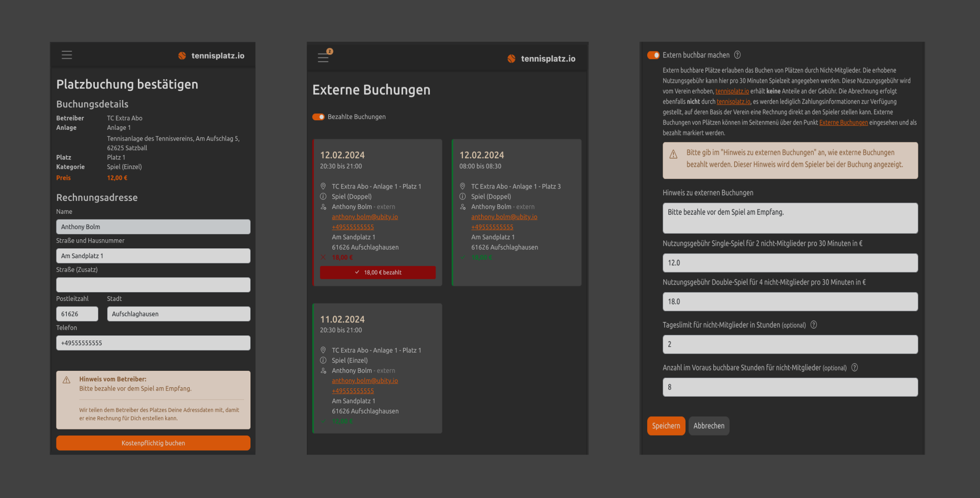Click phone number link in 08:00 booking

(x=492, y=227)
